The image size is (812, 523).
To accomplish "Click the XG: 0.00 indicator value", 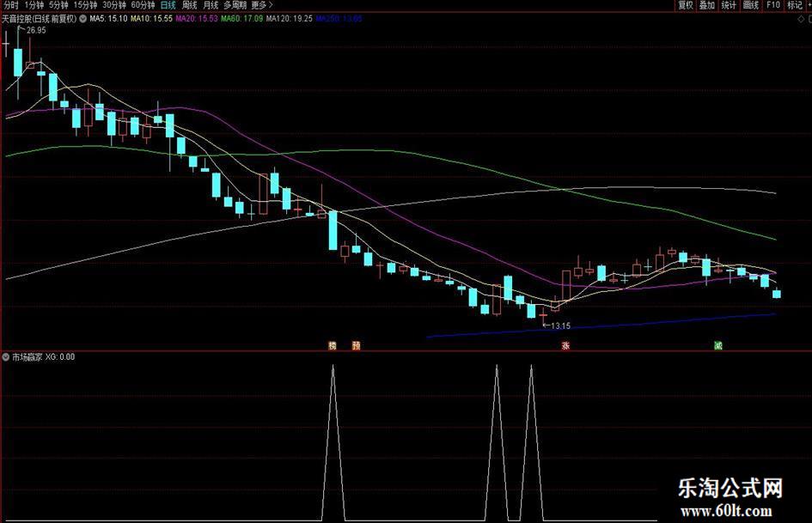I will 60,357.
